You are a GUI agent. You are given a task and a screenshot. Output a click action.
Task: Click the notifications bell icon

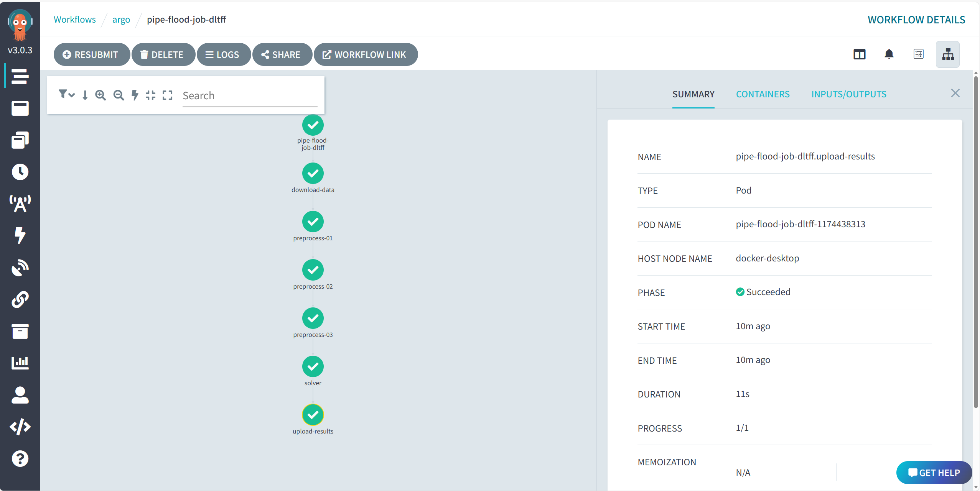tap(889, 54)
